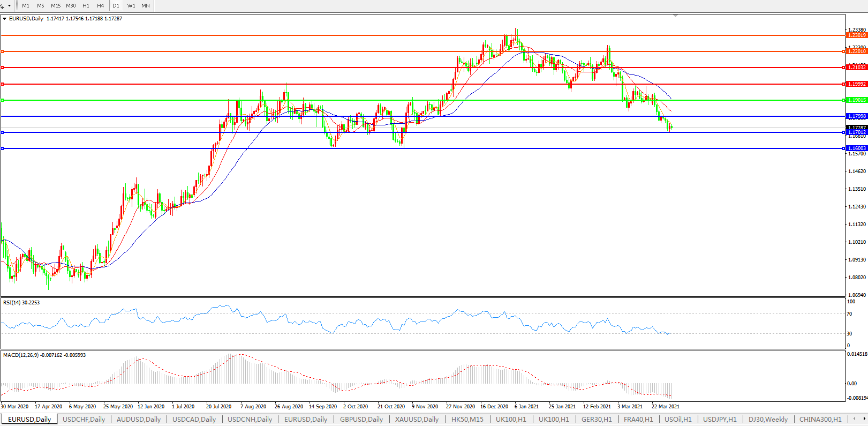Viewport: 868px width, 426px height.
Task: Open the dropdown arrow left of M1
Action: (9, 6)
